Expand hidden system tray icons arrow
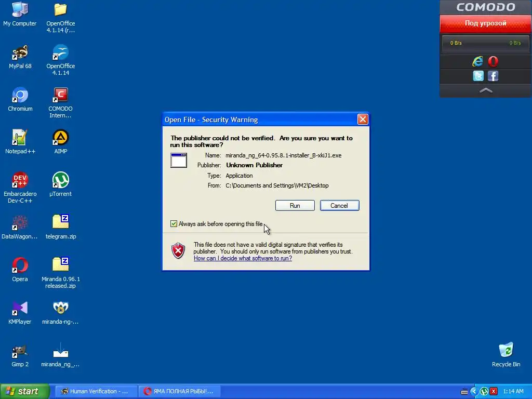 (474, 392)
